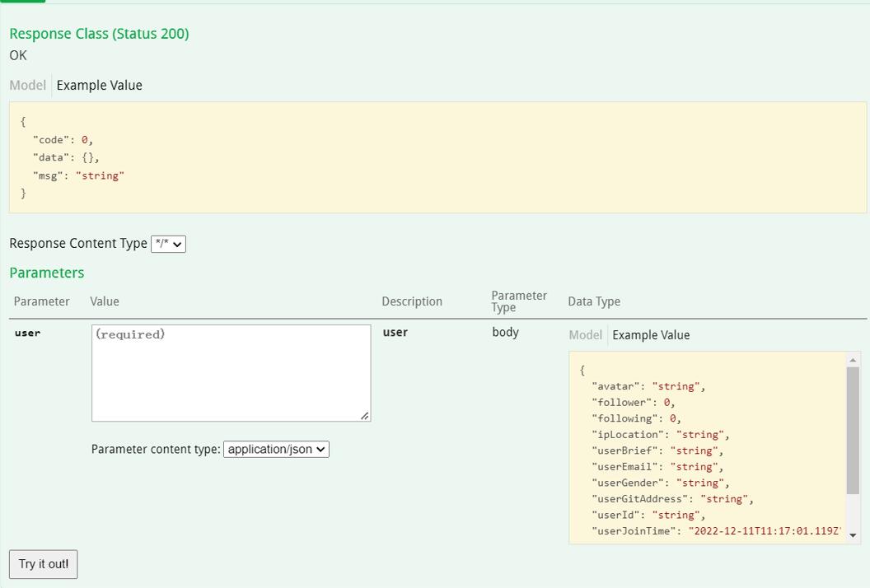The height and width of the screenshot is (588, 870).
Task: Click the "msg": "string" line in response
Action: coord(78,176)
